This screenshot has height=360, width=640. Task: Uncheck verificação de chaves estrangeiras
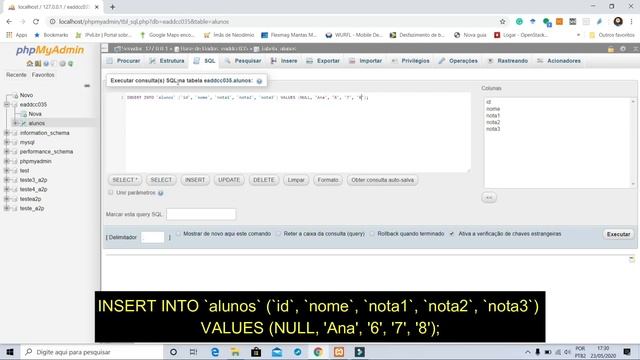coord(452,234)
